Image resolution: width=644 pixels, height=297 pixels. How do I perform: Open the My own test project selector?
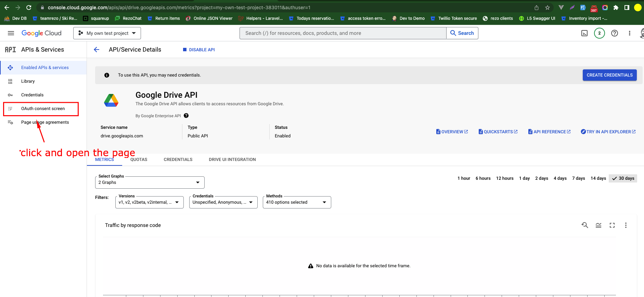pyautogui.click(x=107, y=33)
